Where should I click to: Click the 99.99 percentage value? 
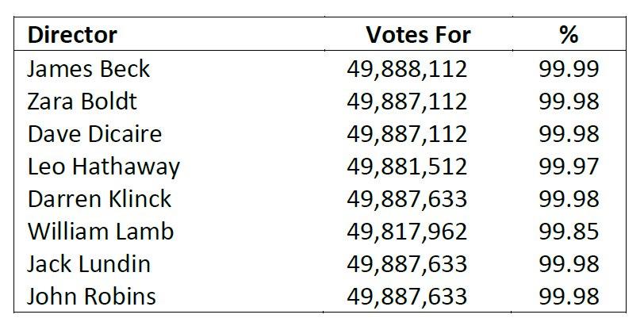point(569,69)
